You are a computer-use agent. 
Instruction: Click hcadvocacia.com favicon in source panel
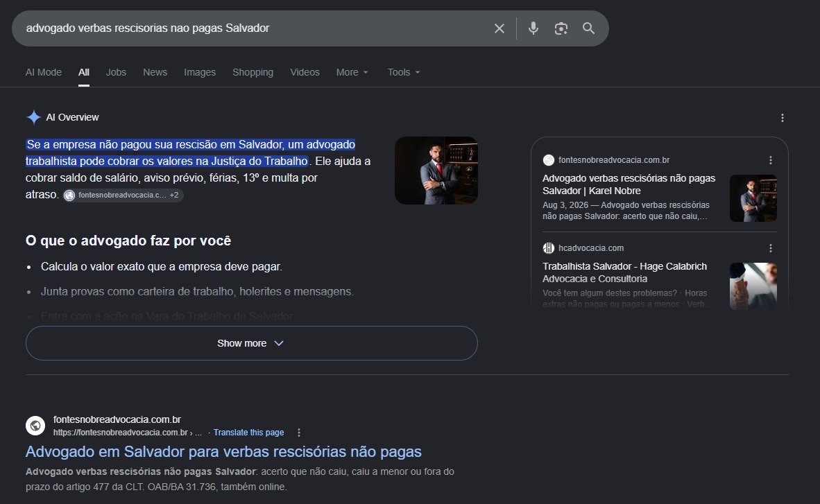coord(549,247)
